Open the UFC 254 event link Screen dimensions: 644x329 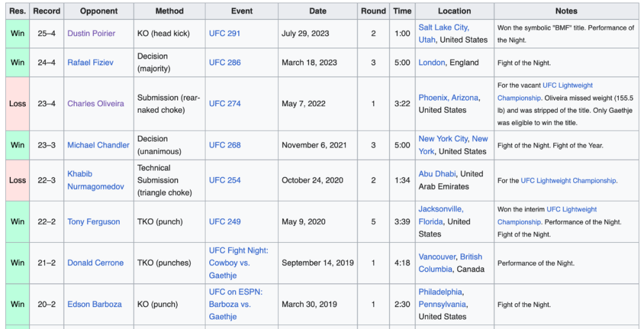(x=225, y=180)
